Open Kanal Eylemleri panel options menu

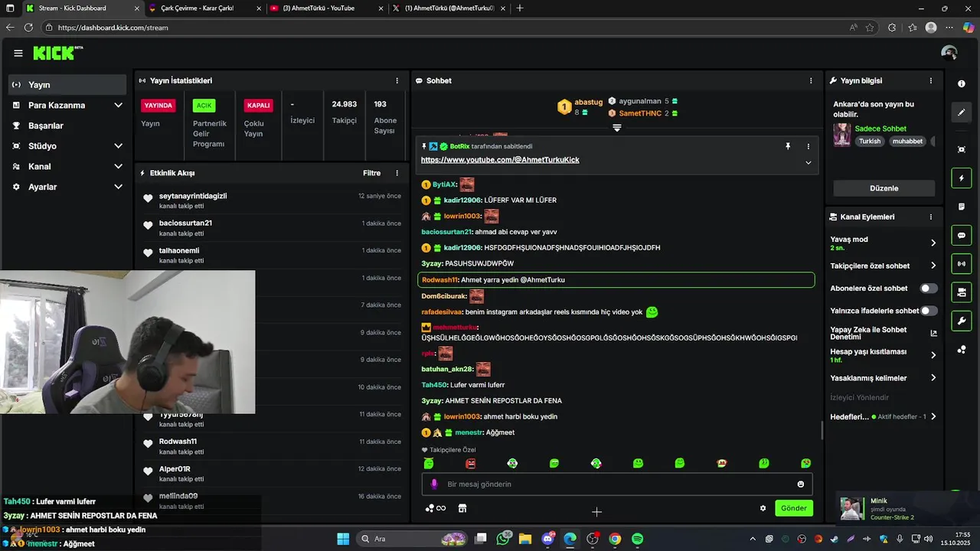pos(931,217)
